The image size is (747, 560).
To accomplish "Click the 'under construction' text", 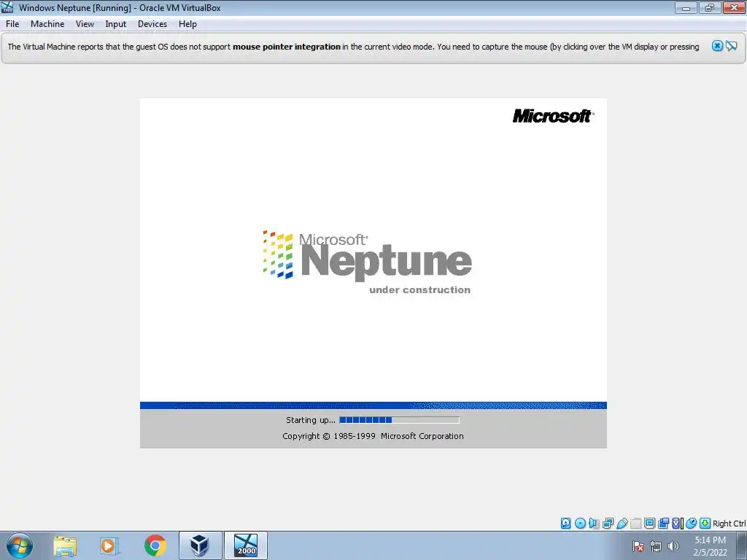I will (x=419, y=289).
